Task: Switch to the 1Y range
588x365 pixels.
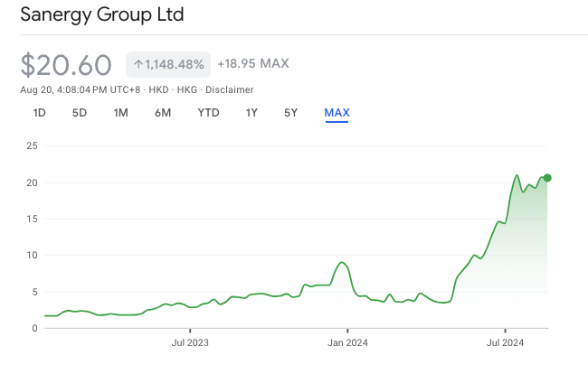Action: point(251,113)
